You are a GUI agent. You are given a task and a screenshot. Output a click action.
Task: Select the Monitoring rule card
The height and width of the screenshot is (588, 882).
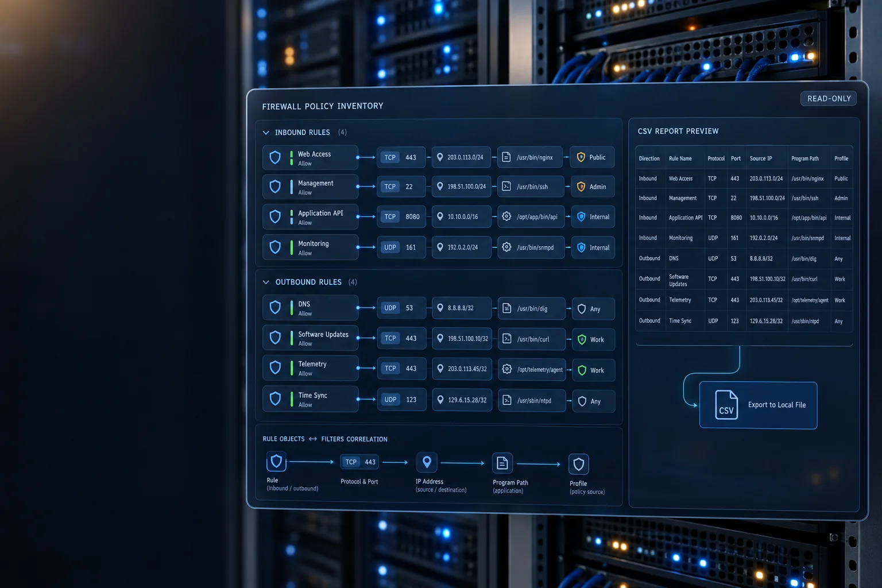[310, 247]
